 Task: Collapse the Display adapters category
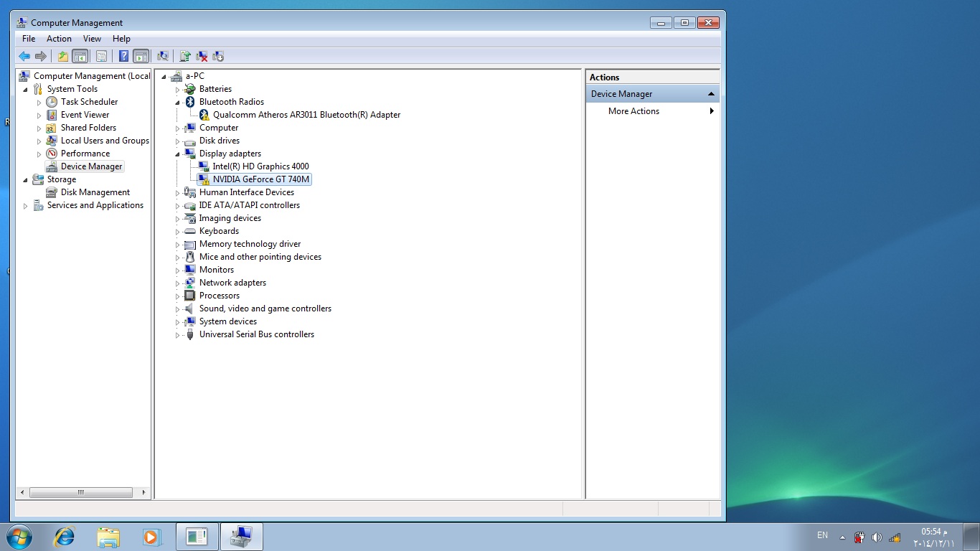click(177, 154)
